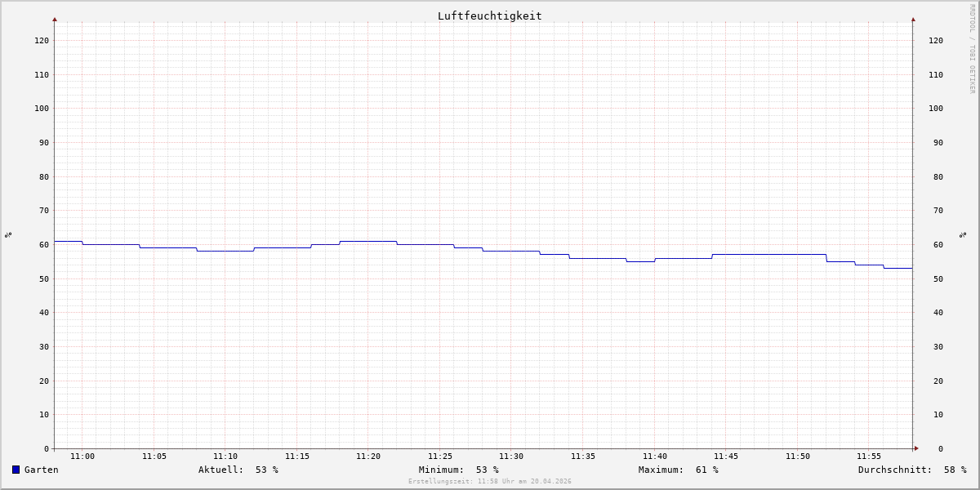Click the 11:35 time axis label
Image resolution: width=980 pixels, height=490 pixels.
point(583,457)
